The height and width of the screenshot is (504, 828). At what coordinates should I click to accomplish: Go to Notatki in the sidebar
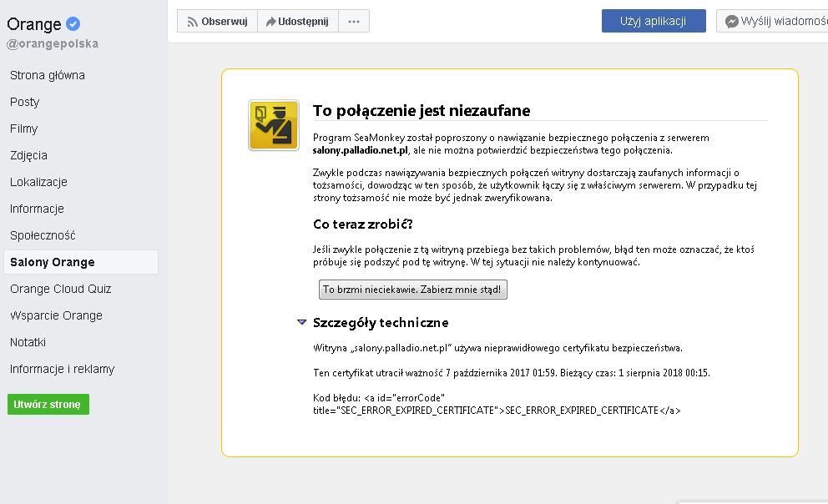click(x=28, y=342)
